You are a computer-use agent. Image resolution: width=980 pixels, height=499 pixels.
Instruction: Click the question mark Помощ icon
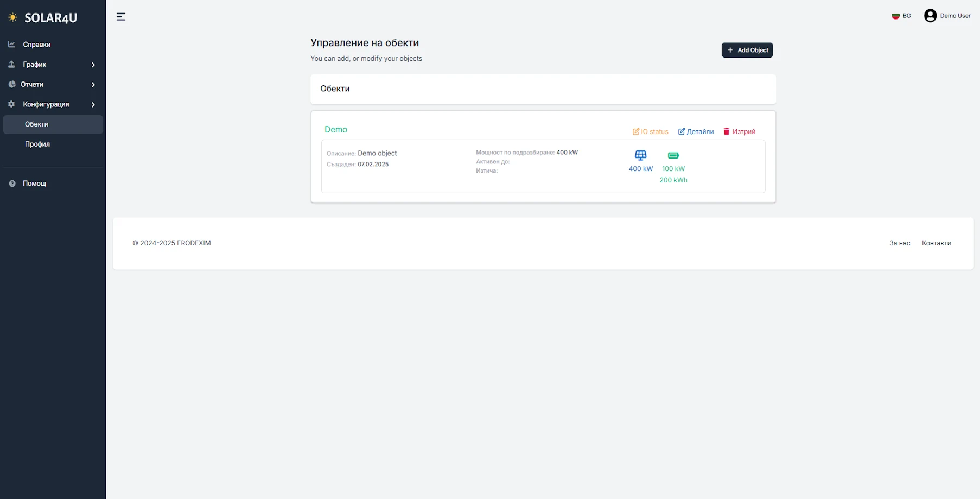point(12,184)
